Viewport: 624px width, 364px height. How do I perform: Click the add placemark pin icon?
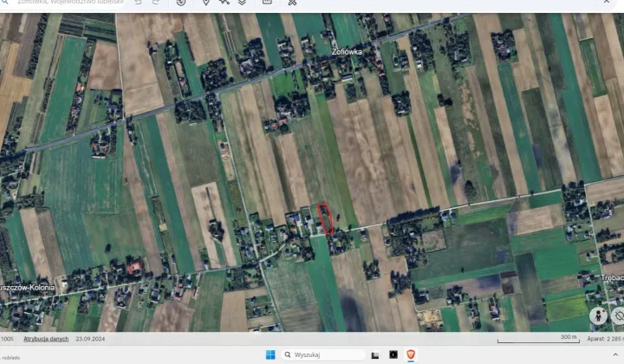[205, 3]
